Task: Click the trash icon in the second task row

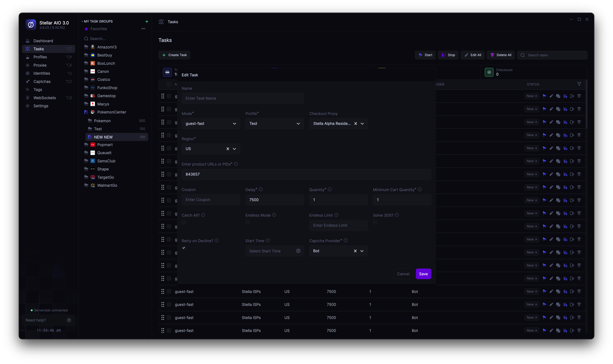Action: coord(579,109)
